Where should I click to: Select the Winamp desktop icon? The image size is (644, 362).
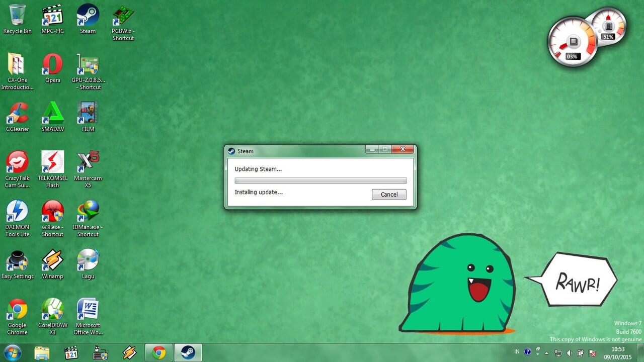tap(53, 264)
